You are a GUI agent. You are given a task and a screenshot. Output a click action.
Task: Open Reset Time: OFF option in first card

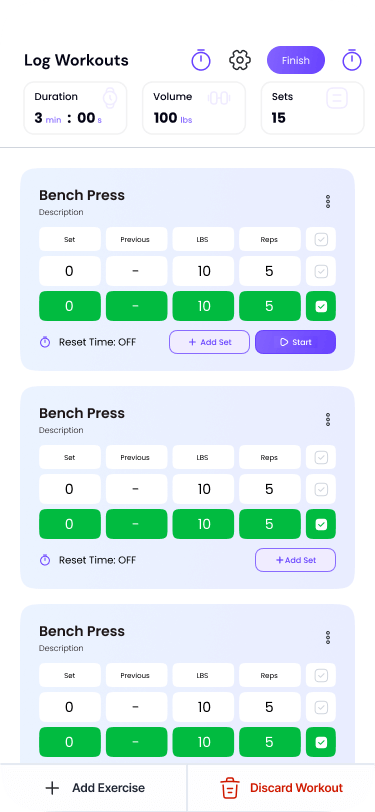[97, 342]
